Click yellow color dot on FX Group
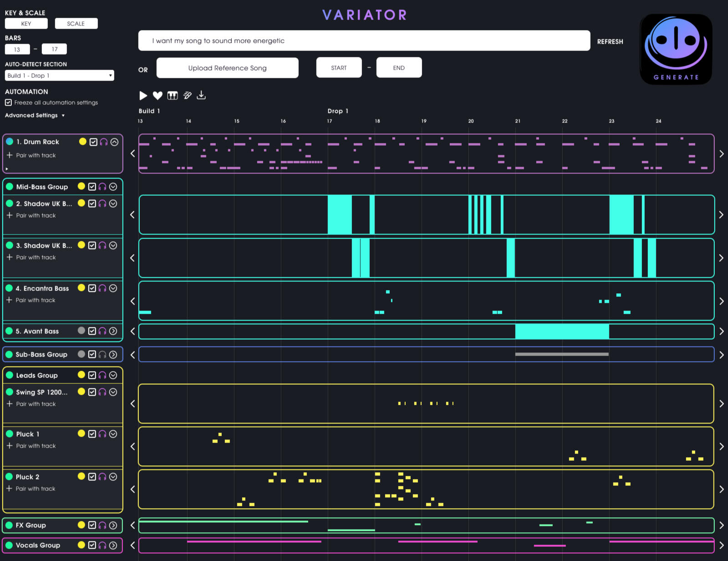This screenshot has width=728, height=561. pos(81,525)
